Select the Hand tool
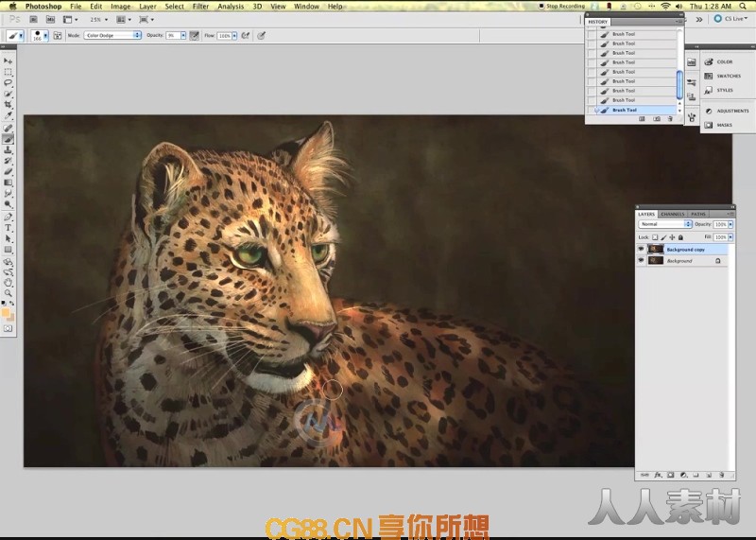Screen dimensions: 756x540 tap(8, 283)
